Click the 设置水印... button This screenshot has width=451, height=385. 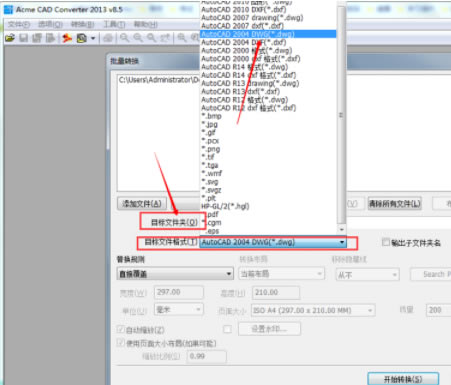click(x=269, y=329)
